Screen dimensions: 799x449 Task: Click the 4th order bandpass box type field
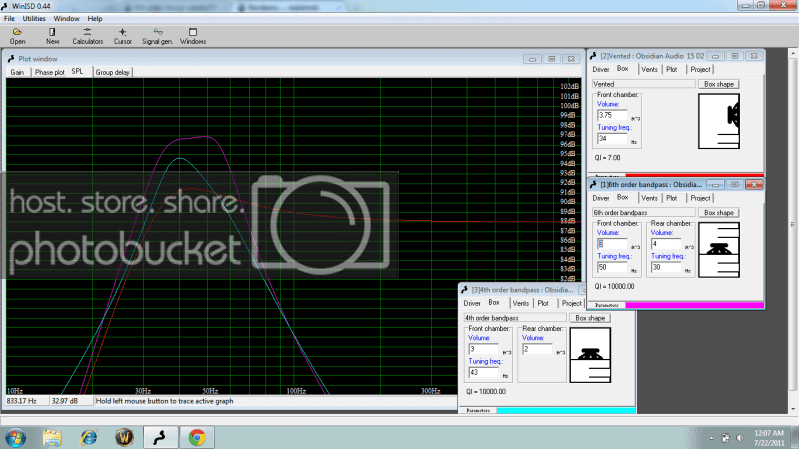[x=515, y=318]
